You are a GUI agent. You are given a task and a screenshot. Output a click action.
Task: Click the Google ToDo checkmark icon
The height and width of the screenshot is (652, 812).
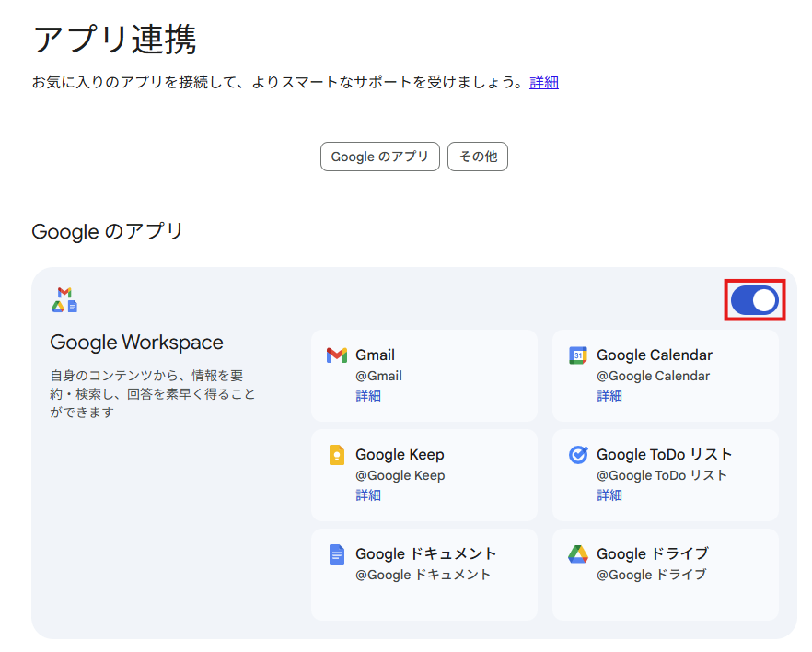pyautogui.click(x=577, y=455)
